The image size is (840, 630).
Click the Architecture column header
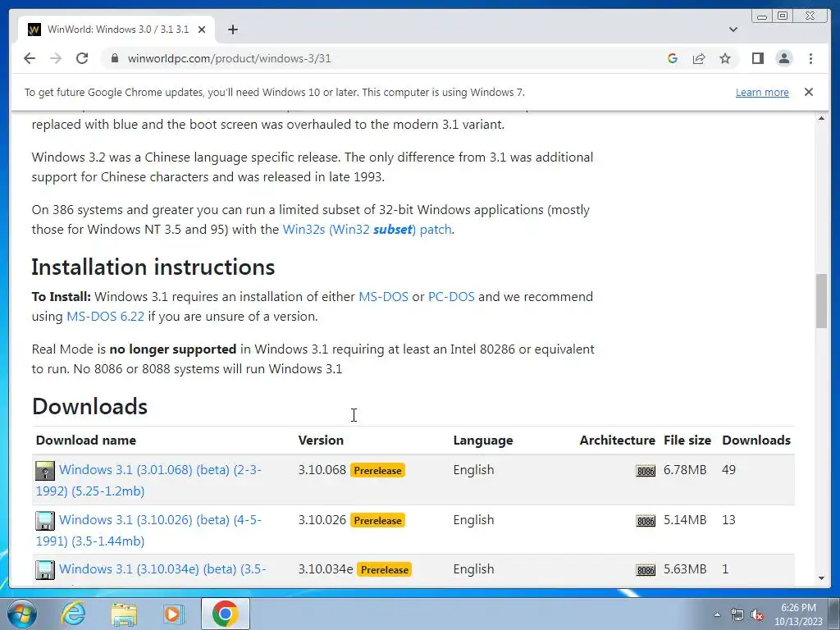coord(617,441)
